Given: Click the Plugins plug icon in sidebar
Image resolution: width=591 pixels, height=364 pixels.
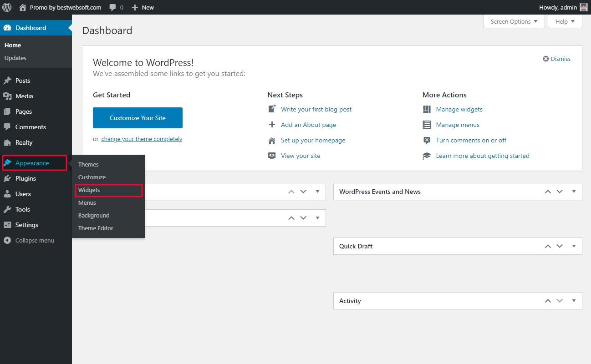Looking at the screenshot, I should point(7,178).
